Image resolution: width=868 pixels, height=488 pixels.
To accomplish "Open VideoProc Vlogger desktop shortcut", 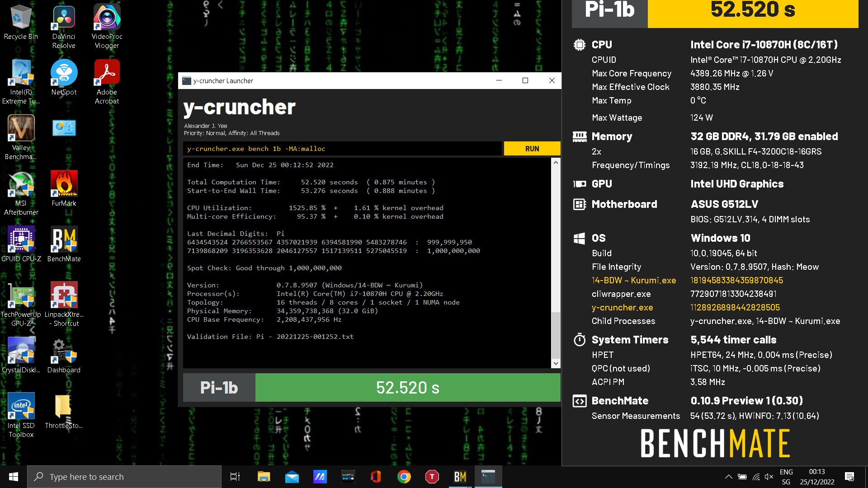I will pyautogui.click(x=107, y=27).
